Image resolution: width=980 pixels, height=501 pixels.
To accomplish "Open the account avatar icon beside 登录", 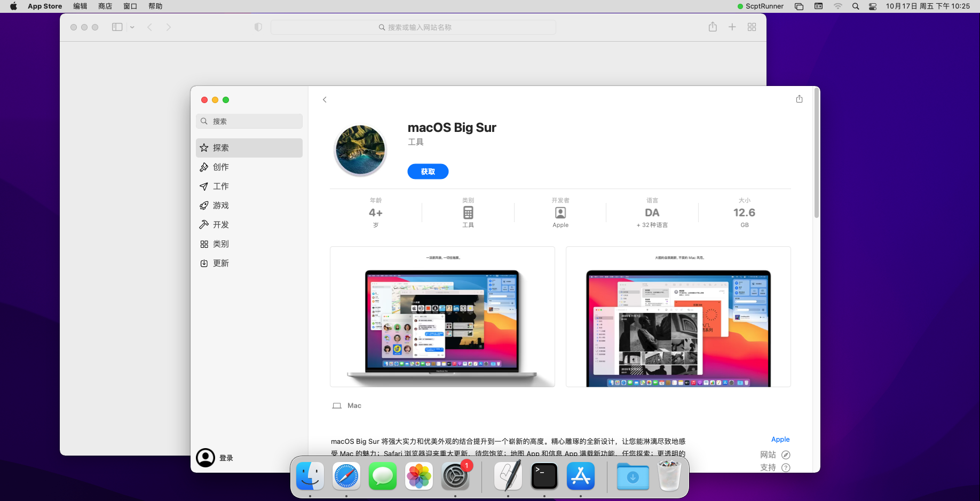I will click(206, 458).
